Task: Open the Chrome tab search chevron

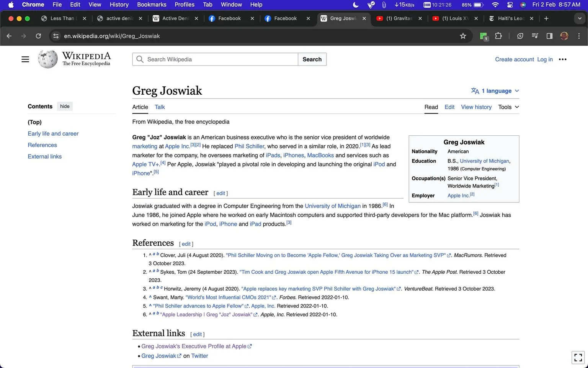Action: 580,18
